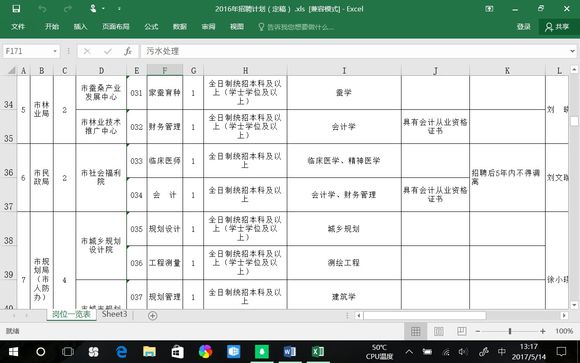Open the 数据 ribbon tab
This screenshot has width=580, height=363.
[x=180, y=27]
